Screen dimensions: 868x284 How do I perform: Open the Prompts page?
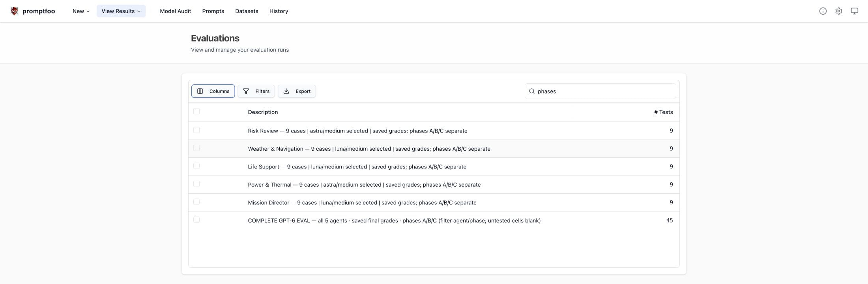click(x=213, y=11)
